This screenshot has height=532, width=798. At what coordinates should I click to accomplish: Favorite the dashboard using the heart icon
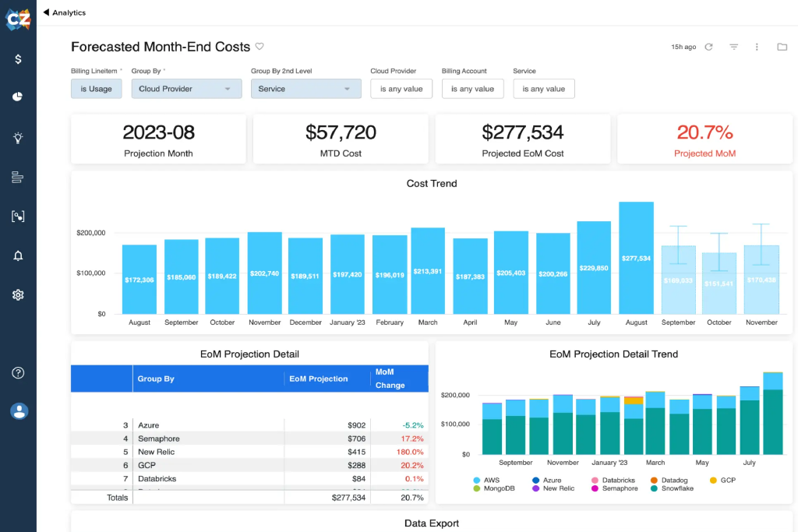(260, 47)
